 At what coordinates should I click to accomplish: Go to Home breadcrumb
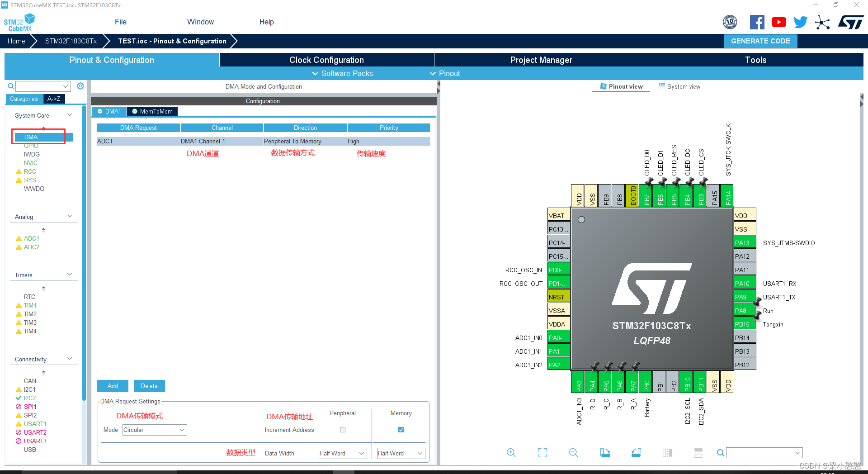[x=16, y=41]
